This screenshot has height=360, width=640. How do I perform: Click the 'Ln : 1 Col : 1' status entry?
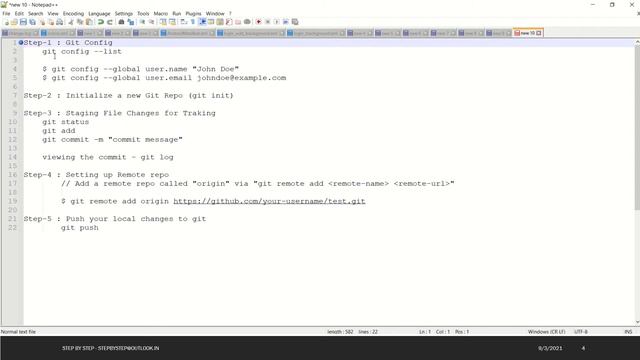click(x=434, y=332)
